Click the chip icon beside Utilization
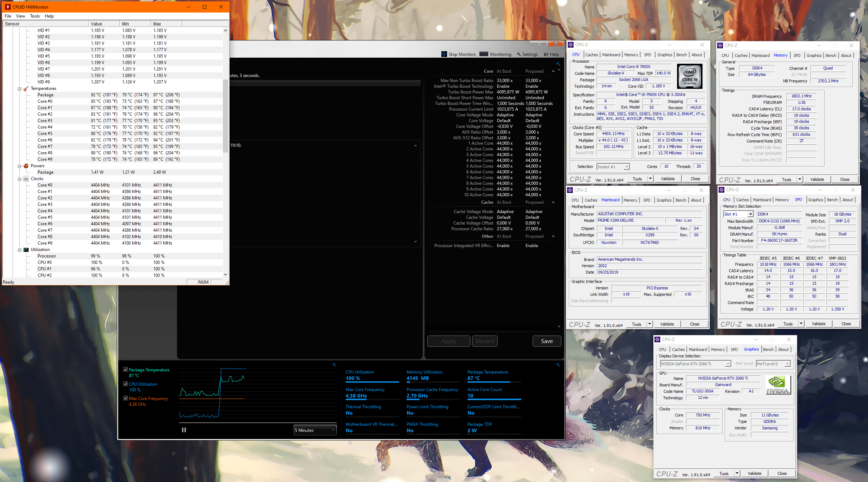This screenshot has width=868, height=482. tap(26, 250)
